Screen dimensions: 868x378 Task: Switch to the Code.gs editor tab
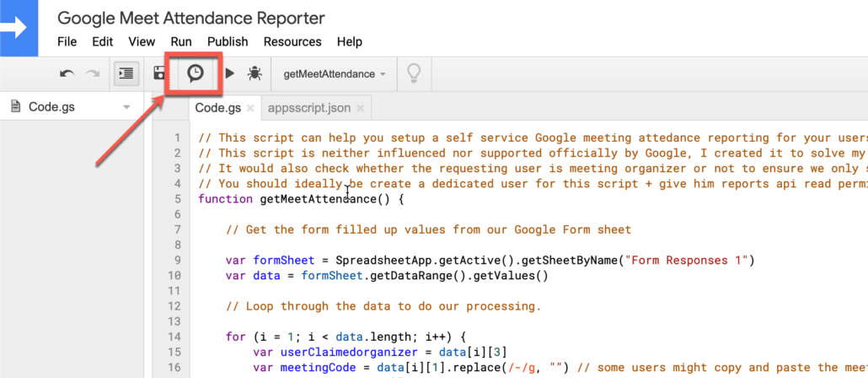point(218,108)
